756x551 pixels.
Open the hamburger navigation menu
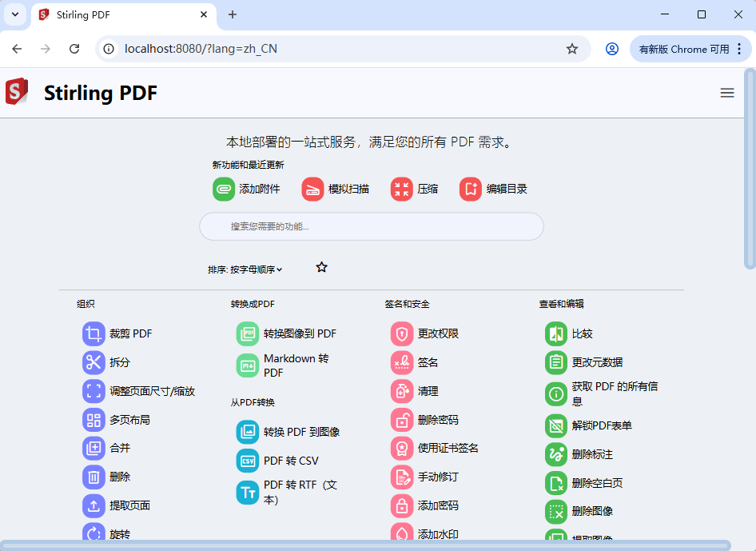pyautogui.click(x=727, y=93)
